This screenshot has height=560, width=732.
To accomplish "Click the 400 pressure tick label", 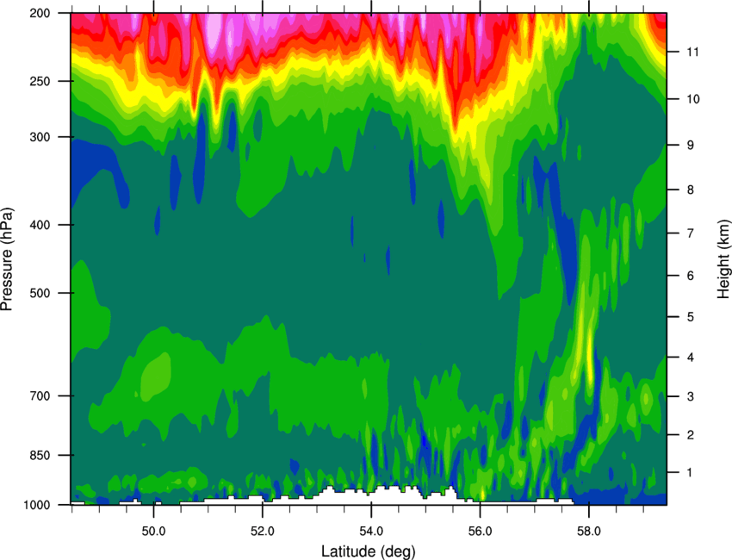I will tap(40, 225).
